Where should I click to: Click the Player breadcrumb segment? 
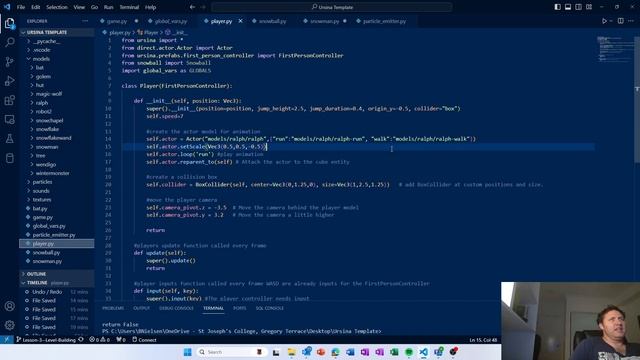coord(148,32)
